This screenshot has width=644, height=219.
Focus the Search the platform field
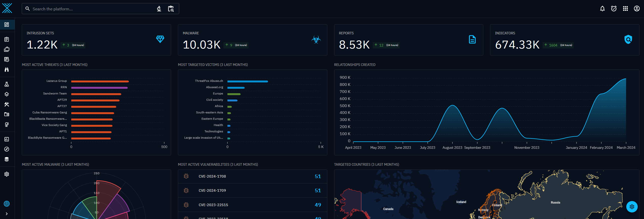click(91, 9)
